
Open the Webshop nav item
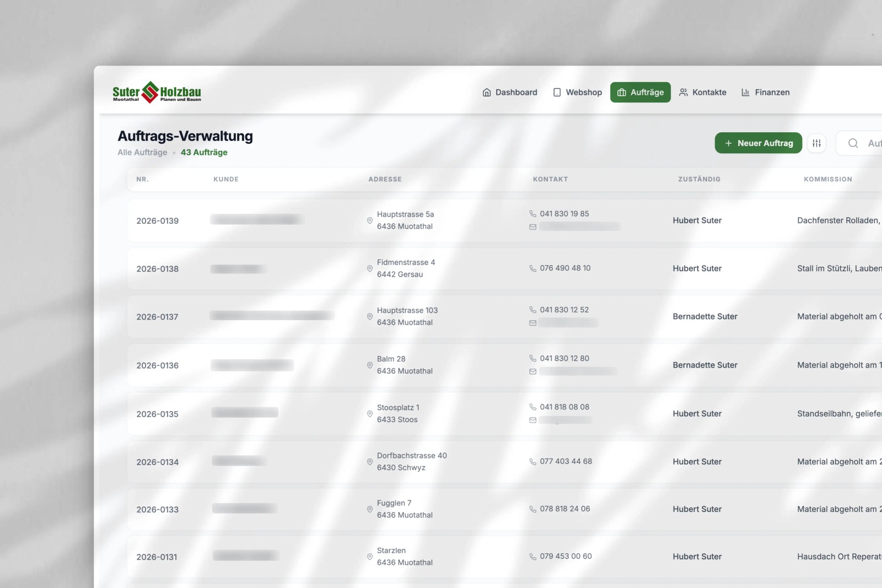point(577,93)
